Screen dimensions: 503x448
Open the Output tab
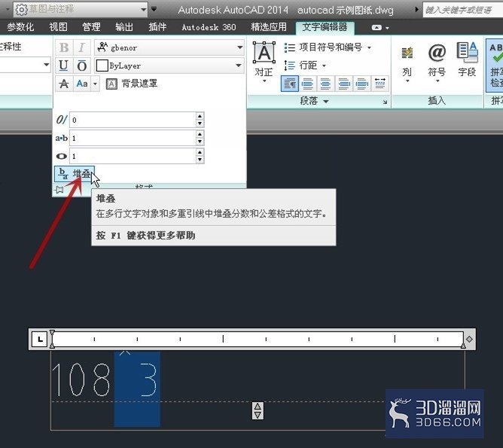click(124, 27)
